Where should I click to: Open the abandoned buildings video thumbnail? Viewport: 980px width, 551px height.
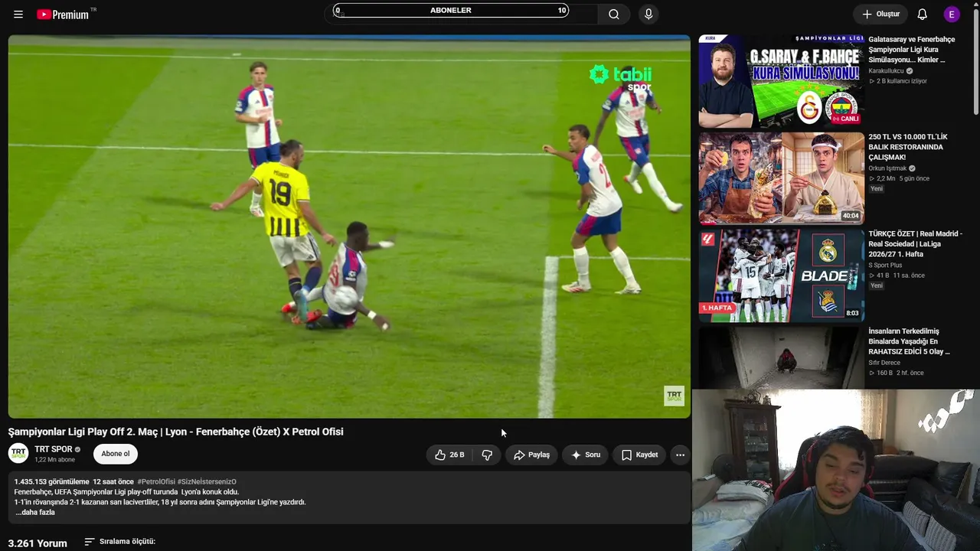tap(782, 358)
